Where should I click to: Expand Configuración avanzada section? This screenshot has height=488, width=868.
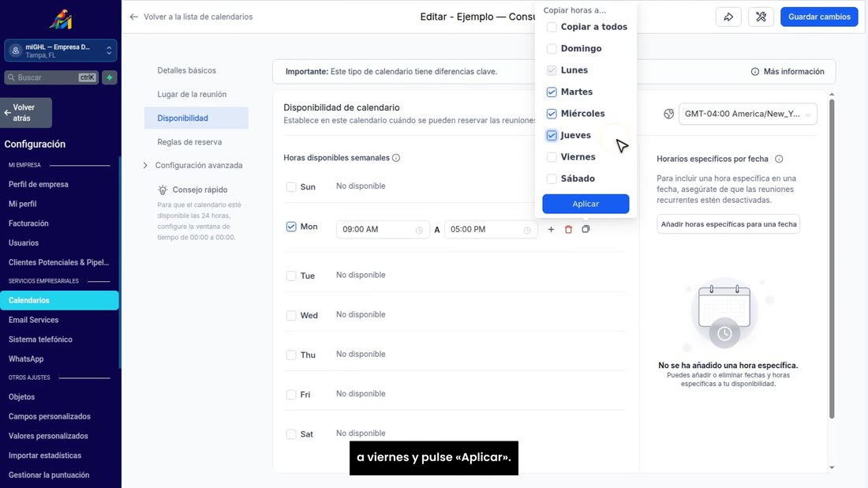(193, 165)
